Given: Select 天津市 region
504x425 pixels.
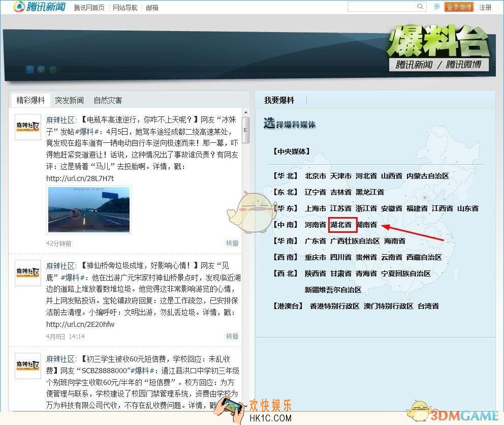Looking at the screenshot, I should pos(341,176).
